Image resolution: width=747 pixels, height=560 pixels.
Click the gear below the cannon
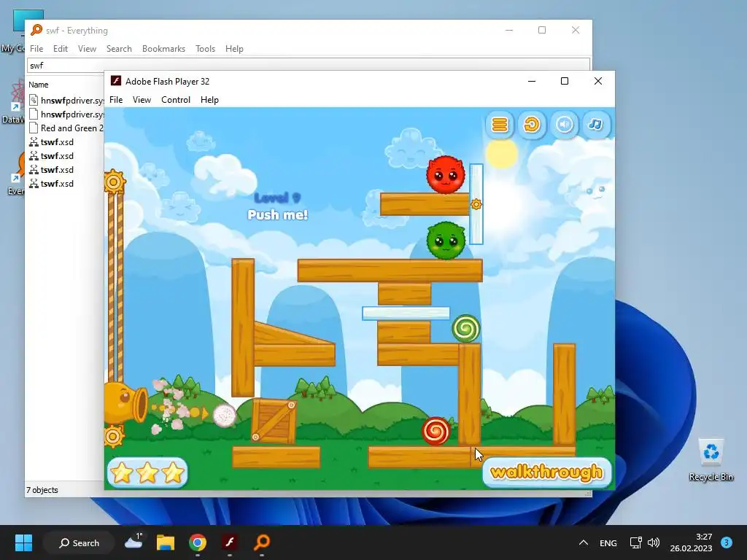pos(114,436)
